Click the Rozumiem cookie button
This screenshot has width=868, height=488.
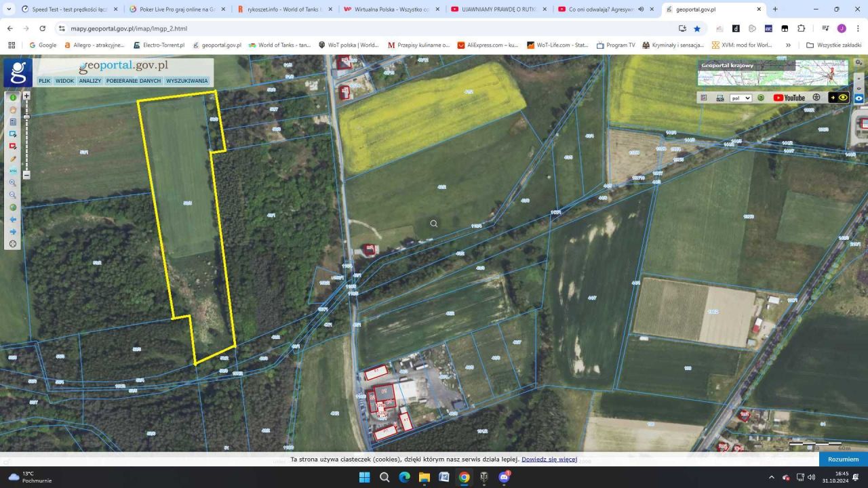843,459
